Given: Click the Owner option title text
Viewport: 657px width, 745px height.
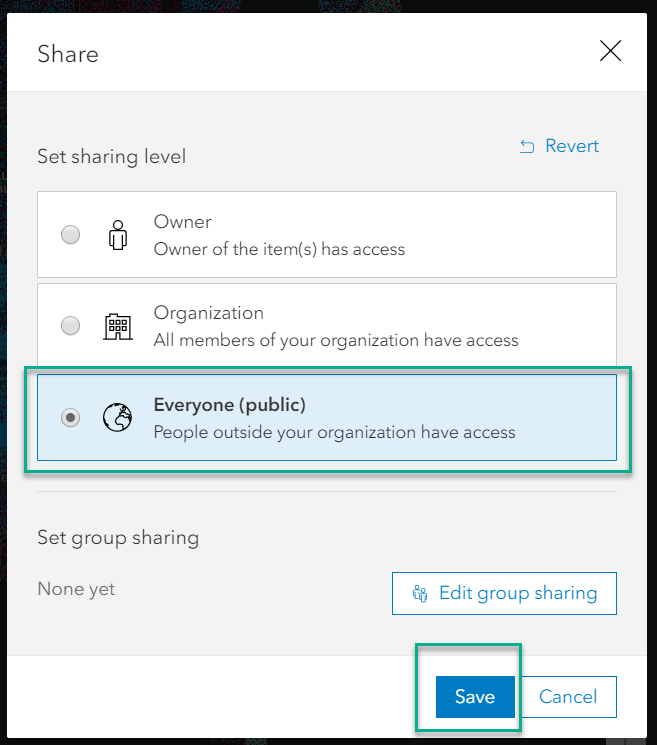Looking at the screenshot, I should coord(183,222).
